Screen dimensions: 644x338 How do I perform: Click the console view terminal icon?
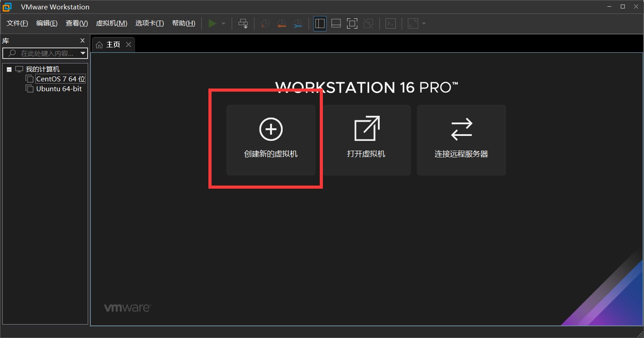(390, 23)
